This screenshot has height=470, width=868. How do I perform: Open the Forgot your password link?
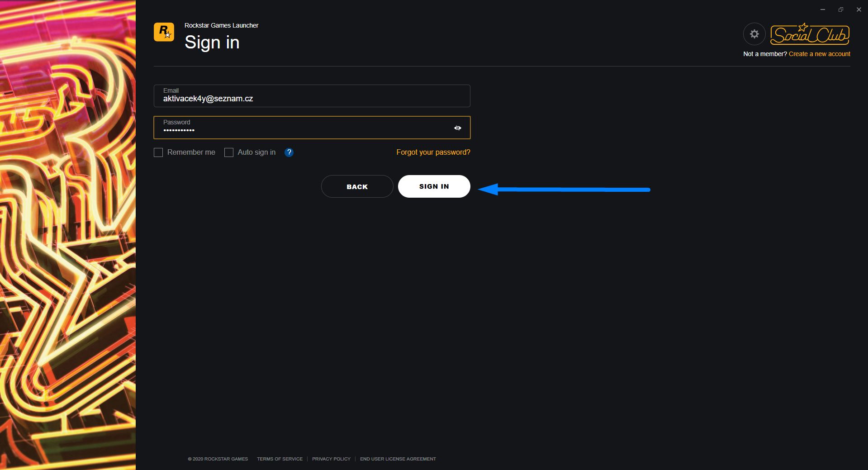click(x=433, y=152)
